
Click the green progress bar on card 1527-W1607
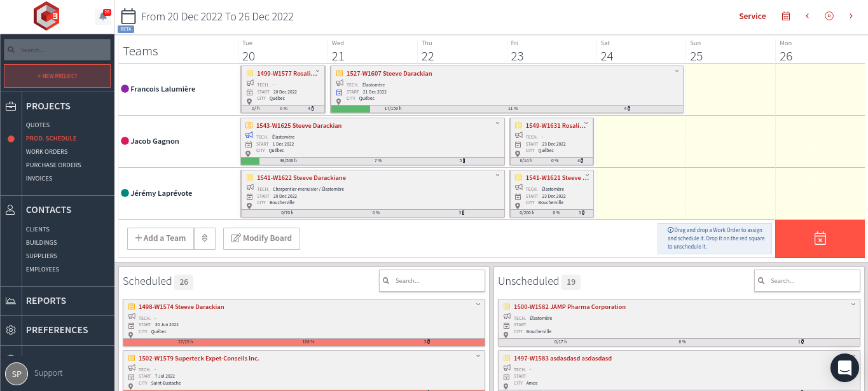350,109
